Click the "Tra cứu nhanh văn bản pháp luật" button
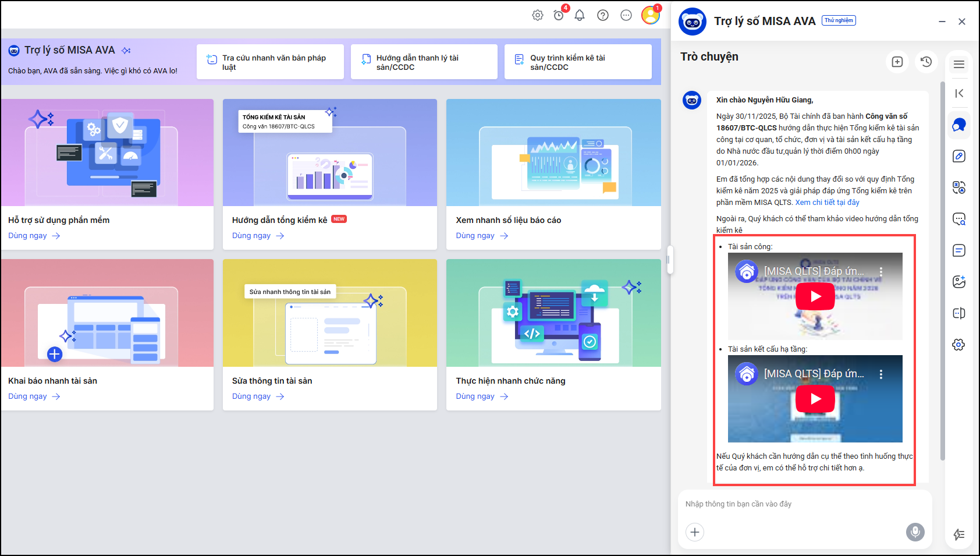 (x=270, y=62)
